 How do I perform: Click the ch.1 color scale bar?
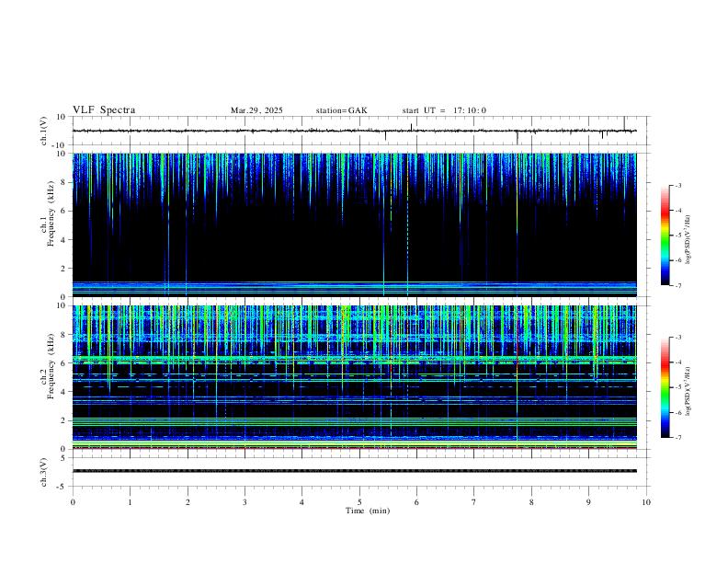tap(665, 236)
